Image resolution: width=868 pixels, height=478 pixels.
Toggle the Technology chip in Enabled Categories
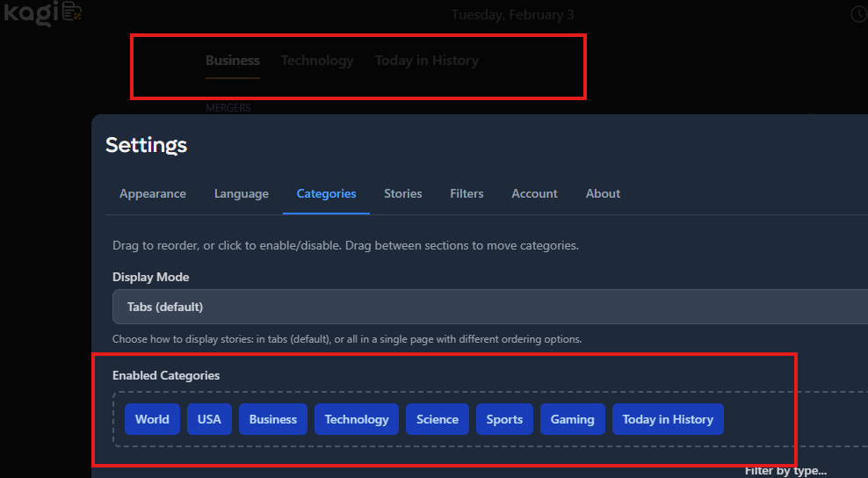coord(357,419)
